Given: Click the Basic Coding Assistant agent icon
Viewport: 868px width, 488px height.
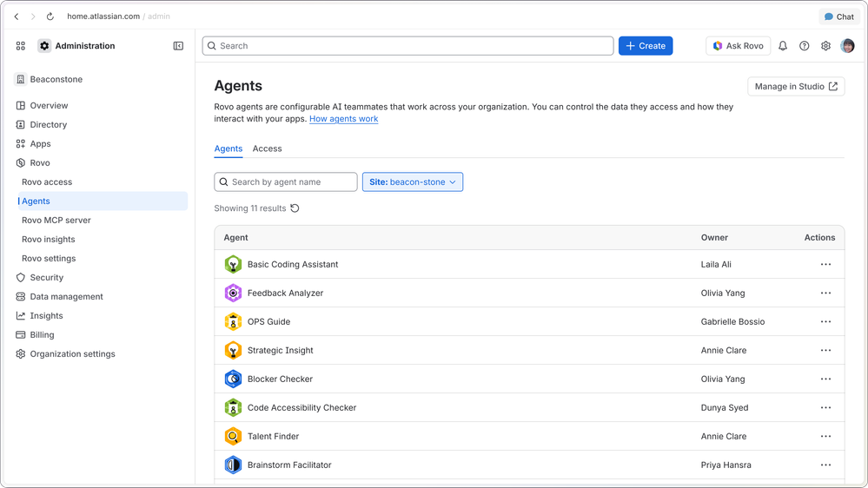Looking at the screenshot, I should (233, 265).
